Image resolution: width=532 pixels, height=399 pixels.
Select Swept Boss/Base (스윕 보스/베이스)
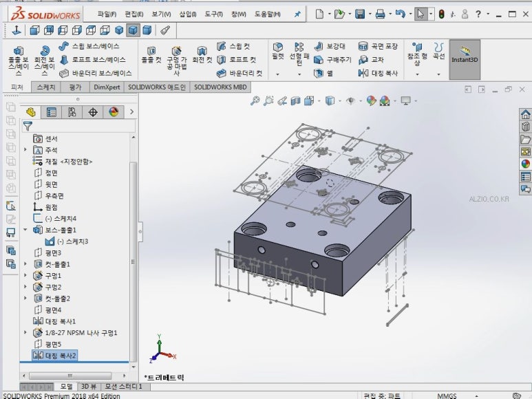pos(89,46)
